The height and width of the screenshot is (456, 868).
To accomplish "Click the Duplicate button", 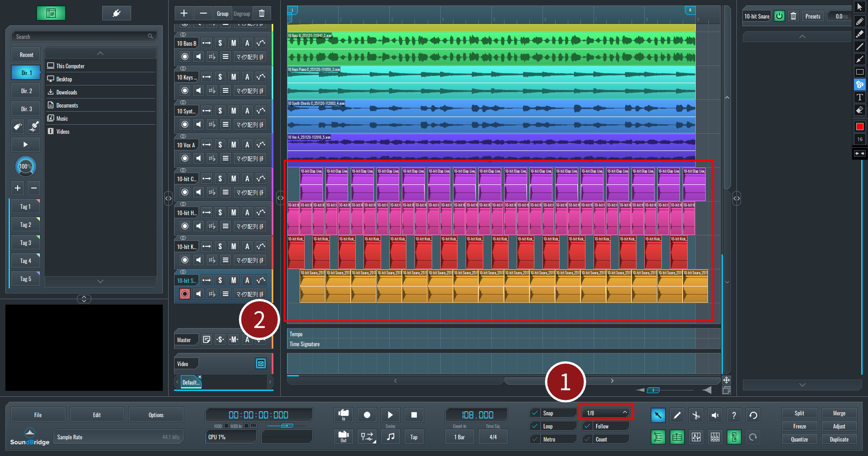I will [x=839, y=439].
